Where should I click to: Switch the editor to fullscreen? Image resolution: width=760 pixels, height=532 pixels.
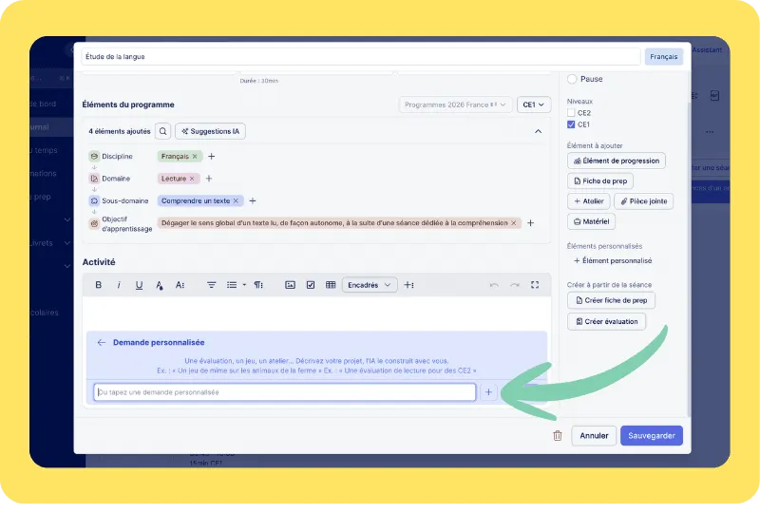(535, 285)
